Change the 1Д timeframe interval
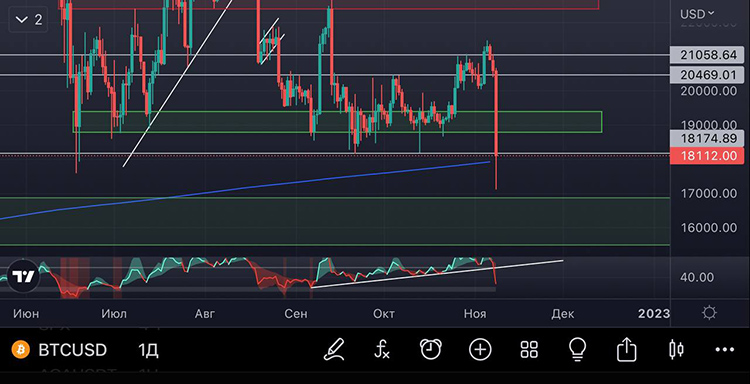This screenshot has height=384, width=750. pyautogui.click(x=148, y=351)
